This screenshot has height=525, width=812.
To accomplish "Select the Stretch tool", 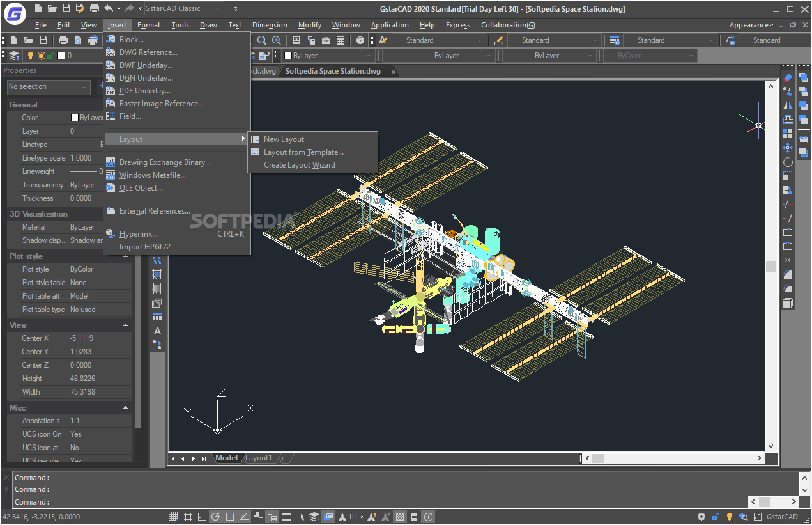I will 788,190.
